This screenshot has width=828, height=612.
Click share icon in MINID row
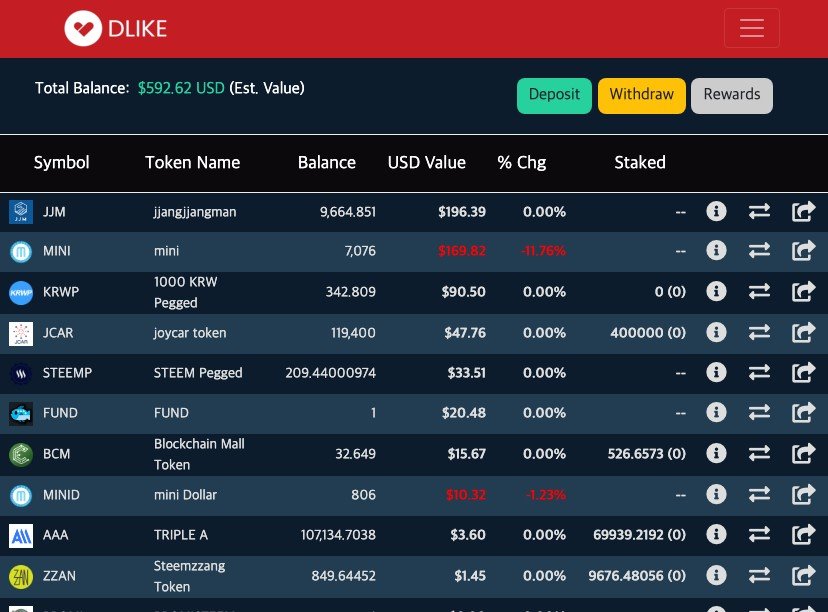pyautogui.click(x=803, y=495)
